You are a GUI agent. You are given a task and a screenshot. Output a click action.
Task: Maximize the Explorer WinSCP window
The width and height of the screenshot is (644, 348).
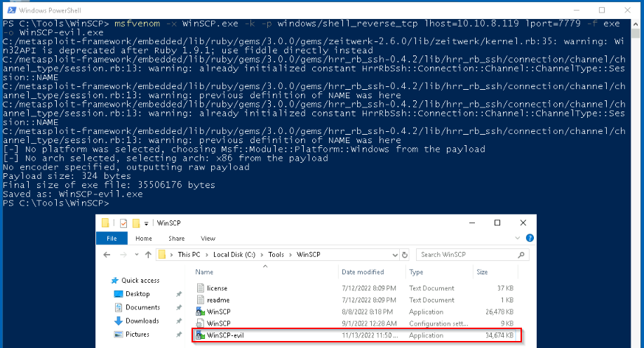pyautogui.click(x=497, y=223)
